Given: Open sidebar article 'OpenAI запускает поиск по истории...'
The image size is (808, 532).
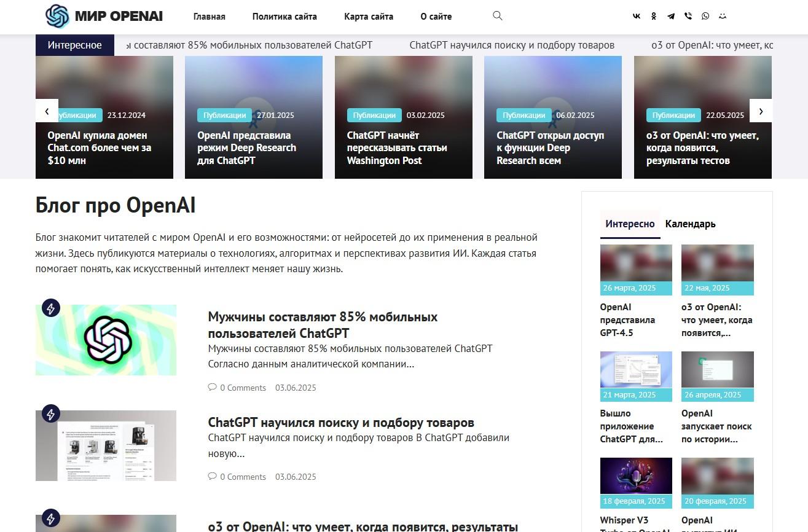Looking at the screenshot, I should (716, 426).
